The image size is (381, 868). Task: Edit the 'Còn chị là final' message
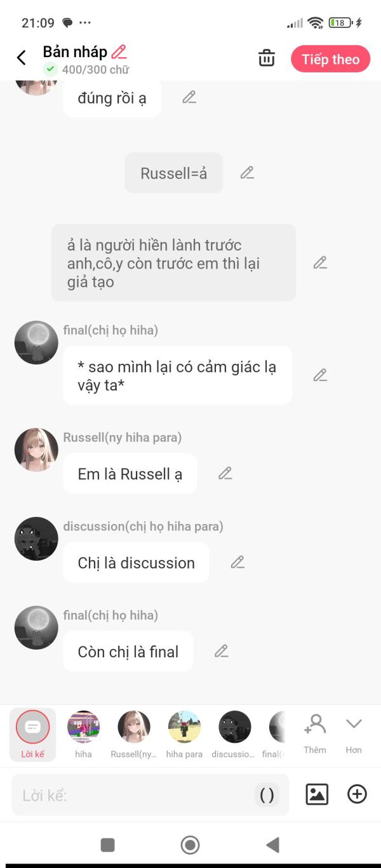pyautogui.click(x=221, y=651)
